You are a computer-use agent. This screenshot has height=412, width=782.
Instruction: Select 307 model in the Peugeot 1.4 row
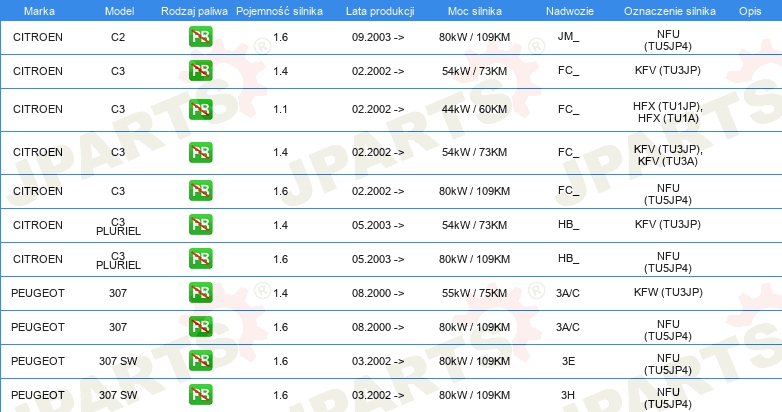pyautogui.click(x=118, y=293)
